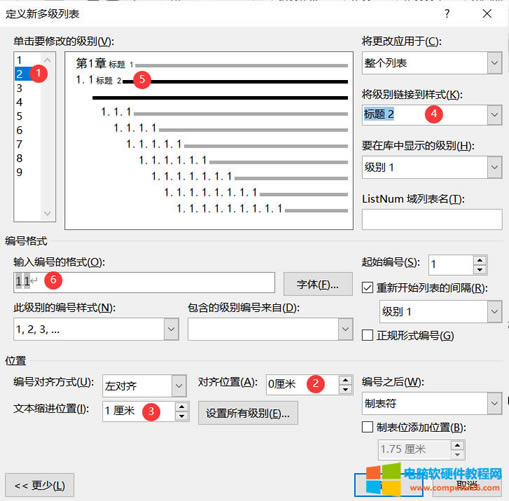Click level list scroll up arrow
Screen dimensions: 509x501
click(x=47, y=60)
